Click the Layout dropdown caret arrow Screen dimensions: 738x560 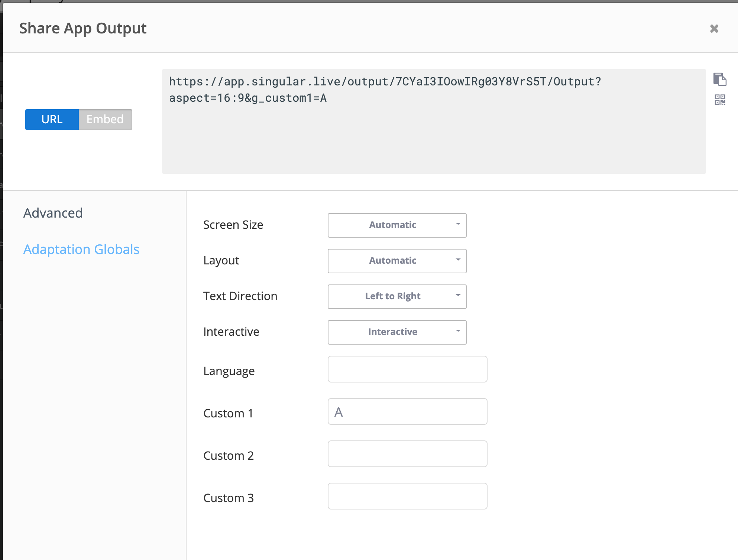tap(458, 260)
